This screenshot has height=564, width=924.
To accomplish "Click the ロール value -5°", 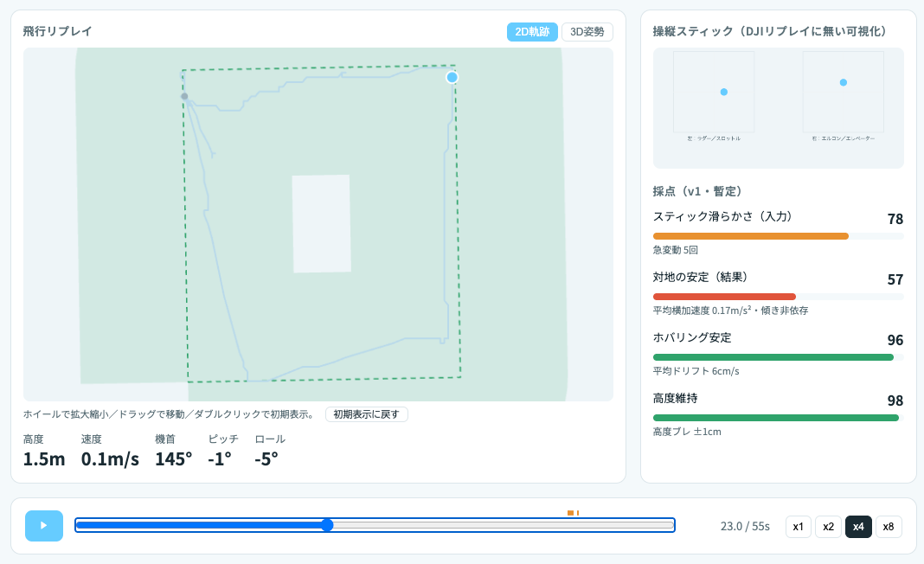I will (x=266, y=459).
